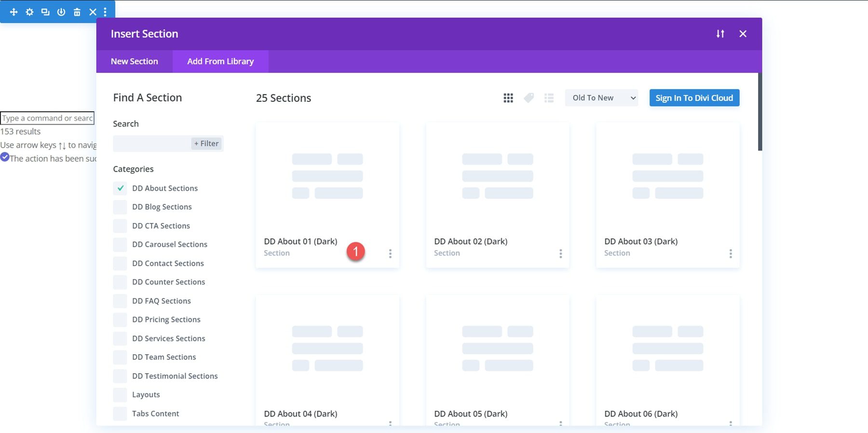868x433 pixels.
Task: Check the DD Blog Sections category
Action: click(120, 207)
